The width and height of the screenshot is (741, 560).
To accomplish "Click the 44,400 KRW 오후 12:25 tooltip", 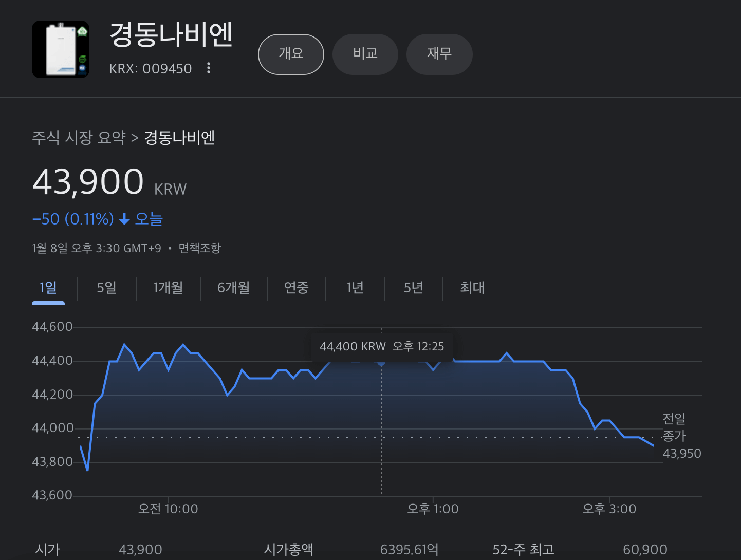I will click(x=382, y=347).
